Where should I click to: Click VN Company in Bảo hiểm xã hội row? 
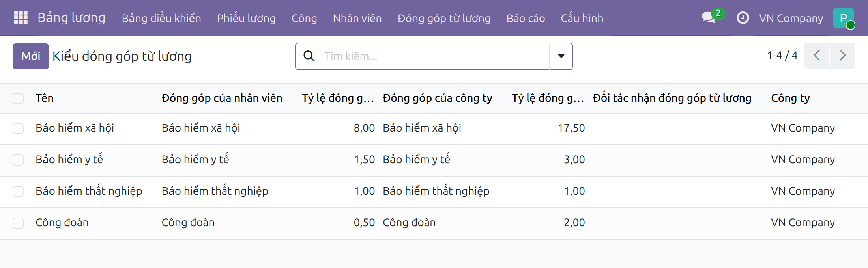tap(803, 128)
